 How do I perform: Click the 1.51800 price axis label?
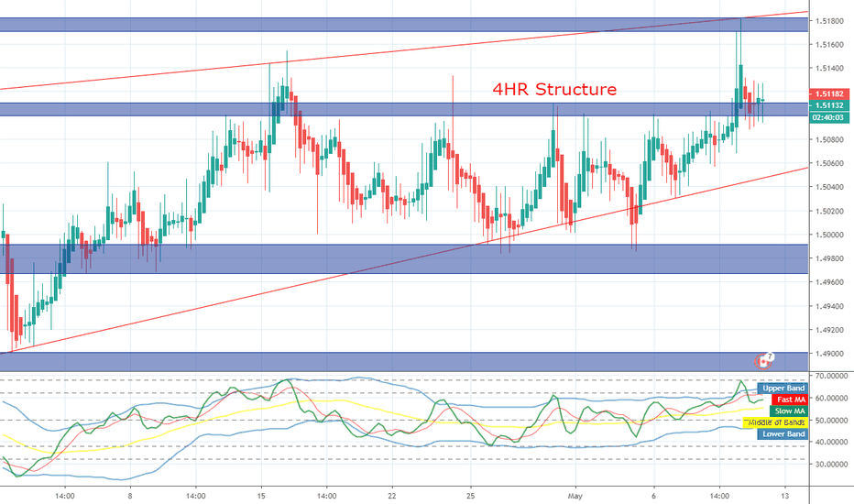click(829, 21)
